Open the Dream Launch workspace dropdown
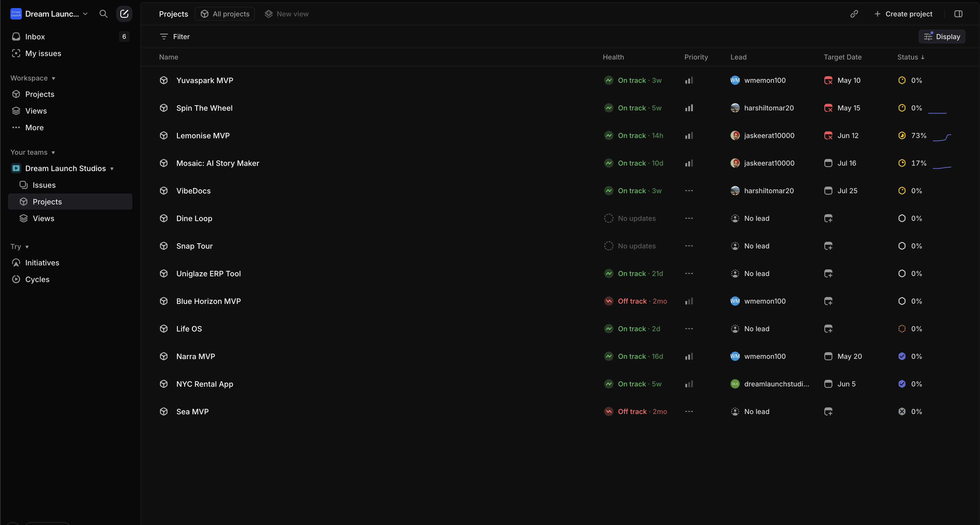The image size is (980, 525). [49, 14]
